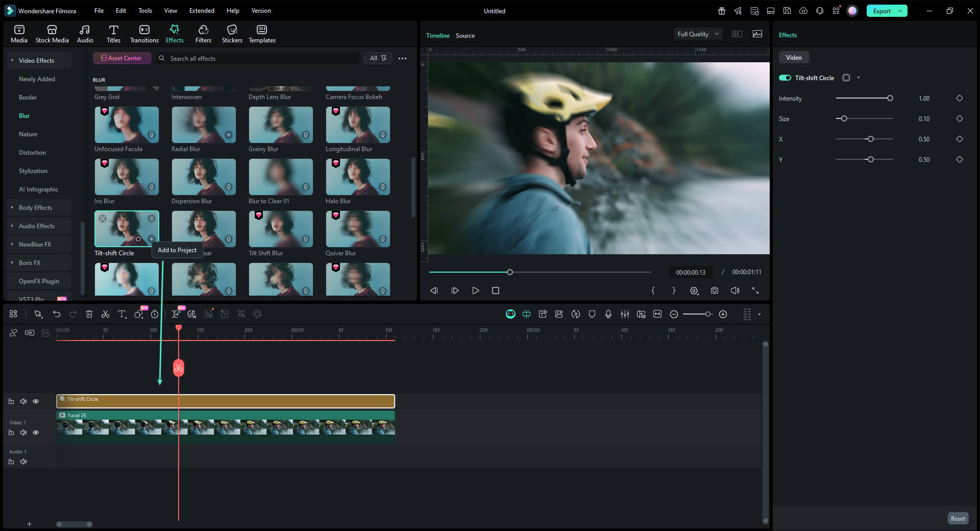Click the undo arrow icon
The width and height of the screenshot is (980, 531).
tap(57, 314)
